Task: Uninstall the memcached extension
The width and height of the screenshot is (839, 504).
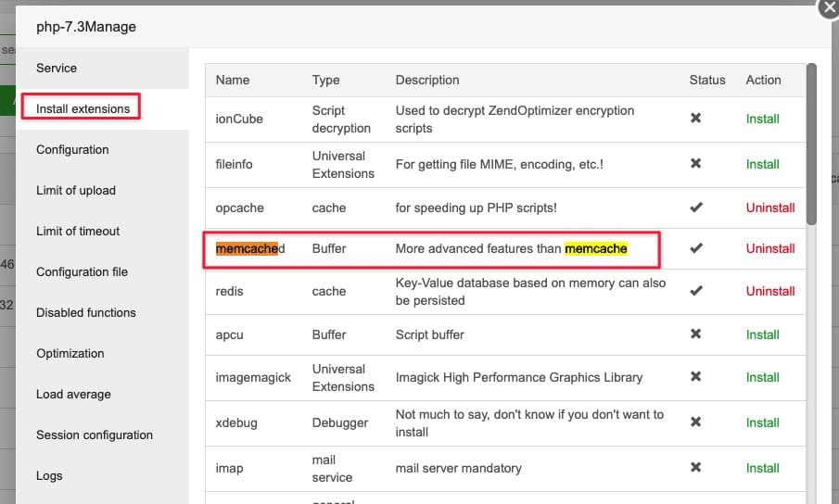Action: 769,248
